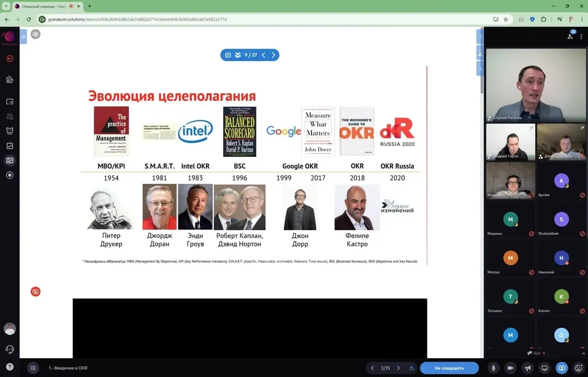Screen dimensions: 588x377
Task: Select the highlighted presentation icon in sidebar
Action: [x=10, y=160]
